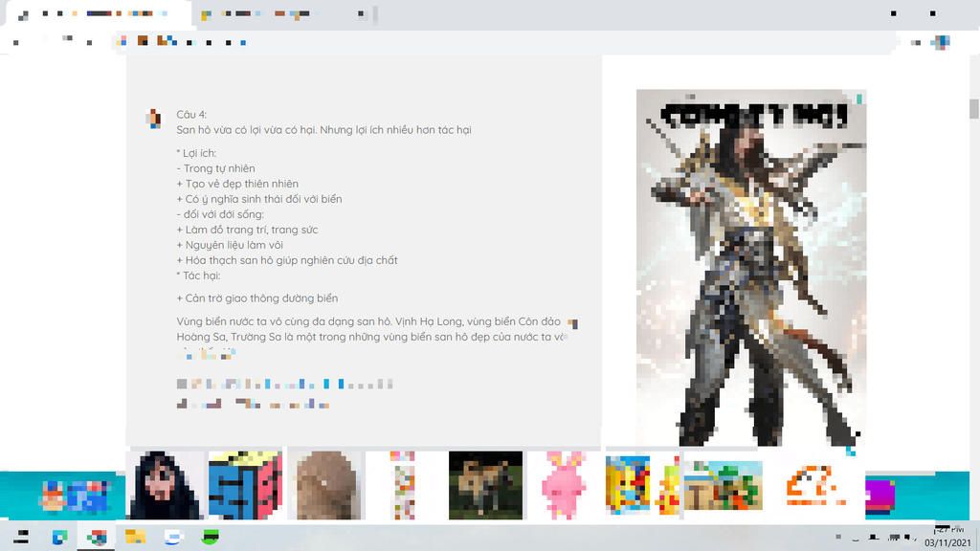The image size is (980, 551).
Task: Click the browser vertical scrollbar thumb
Action: click(x=973, y=109)
